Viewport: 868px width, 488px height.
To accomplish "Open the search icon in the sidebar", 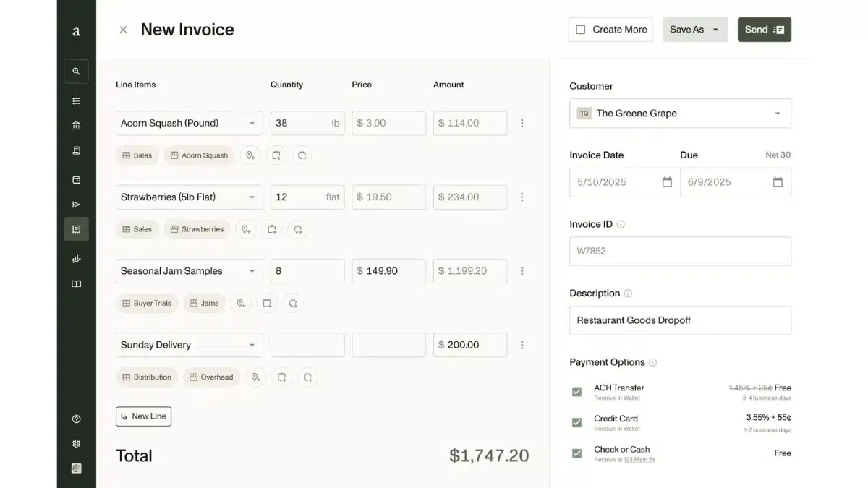I will tap(76, 72).
